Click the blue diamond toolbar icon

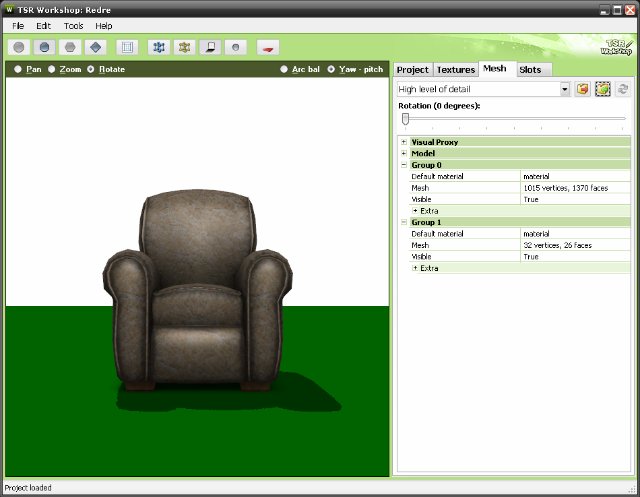[95, 47]
